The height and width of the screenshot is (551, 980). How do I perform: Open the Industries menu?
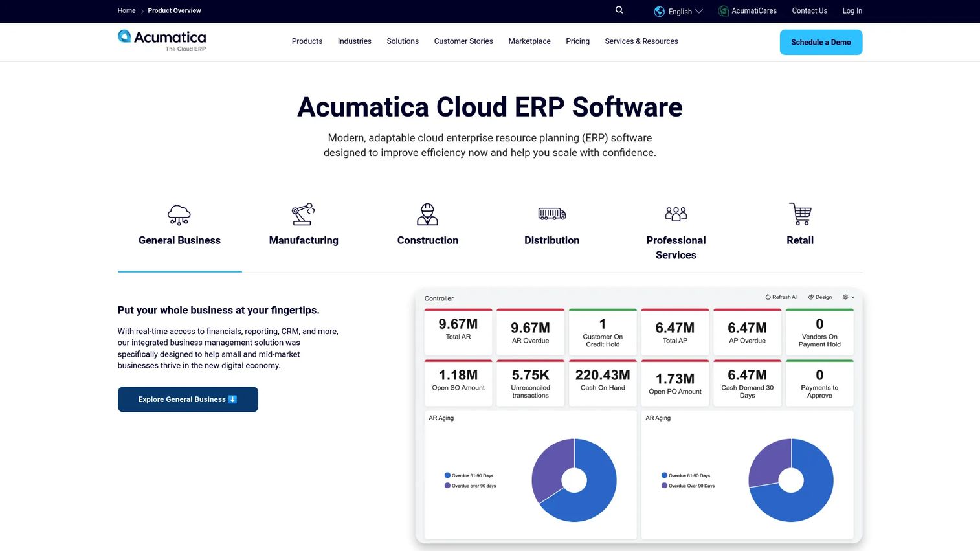pos(355,41)
